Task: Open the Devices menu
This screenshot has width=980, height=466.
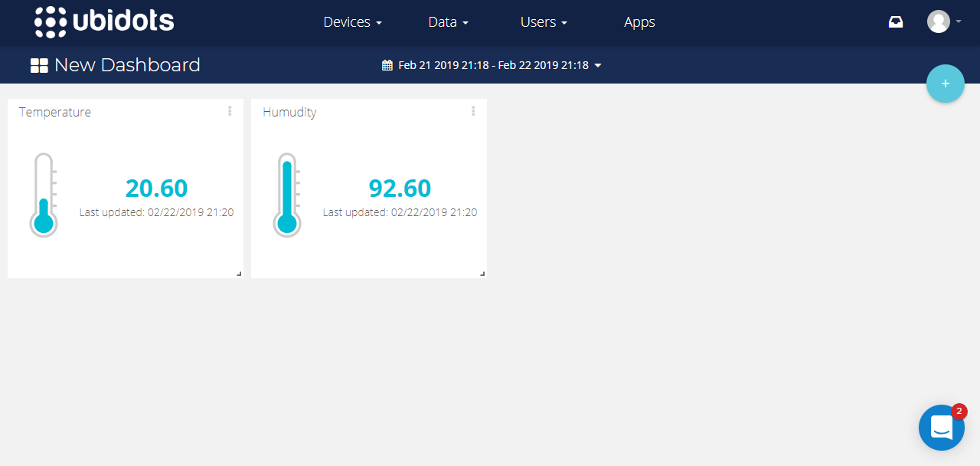Action: (x=352, y=22)
